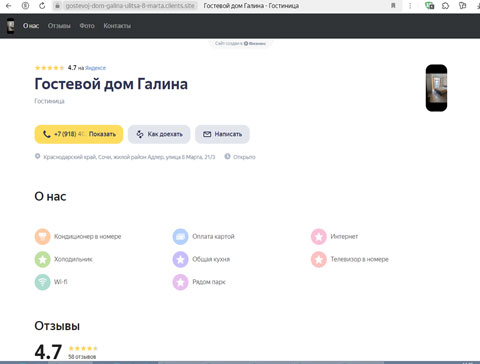Click the bookmark icon in the address bar
Screen dimensions: 480x364
pyautogui.click(x=393, y=6)
